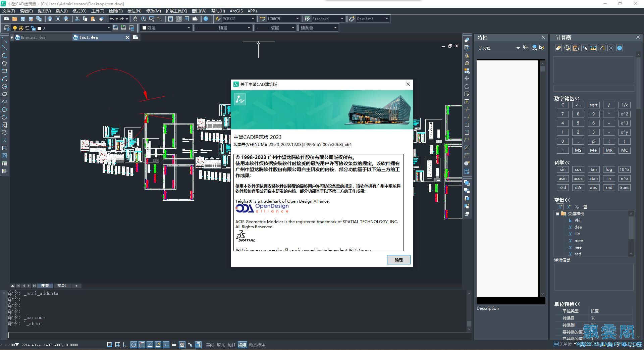Image resolution: width=644 pixels, height=350 pixels.
Task: Open the 无选择 selection dropdown in 特性
Action: coord(499,48)
